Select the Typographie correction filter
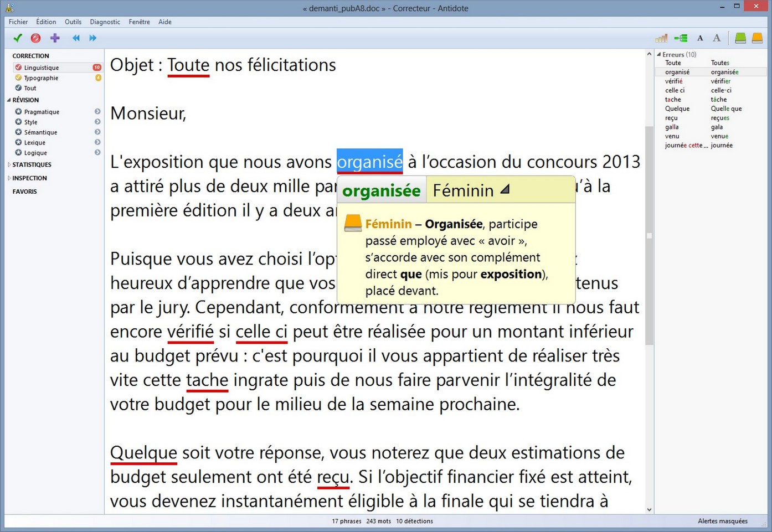Image resolution: width=772 pixels, height=532 pixels. (x=41, y=78)
